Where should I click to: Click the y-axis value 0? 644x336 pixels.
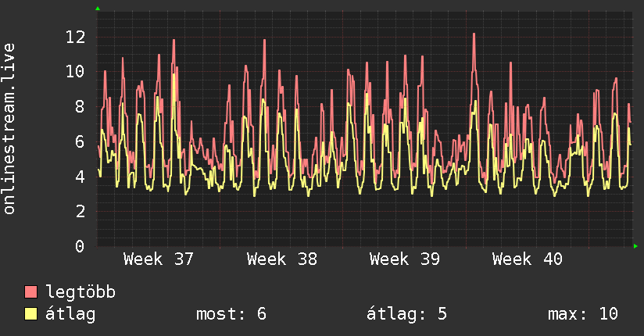80,246
